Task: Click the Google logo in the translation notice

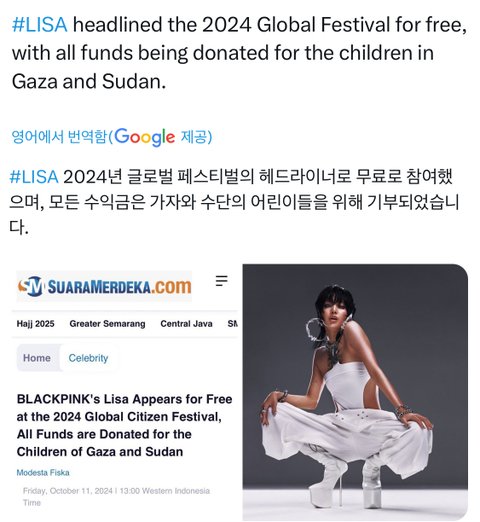Action: (145, 137)
